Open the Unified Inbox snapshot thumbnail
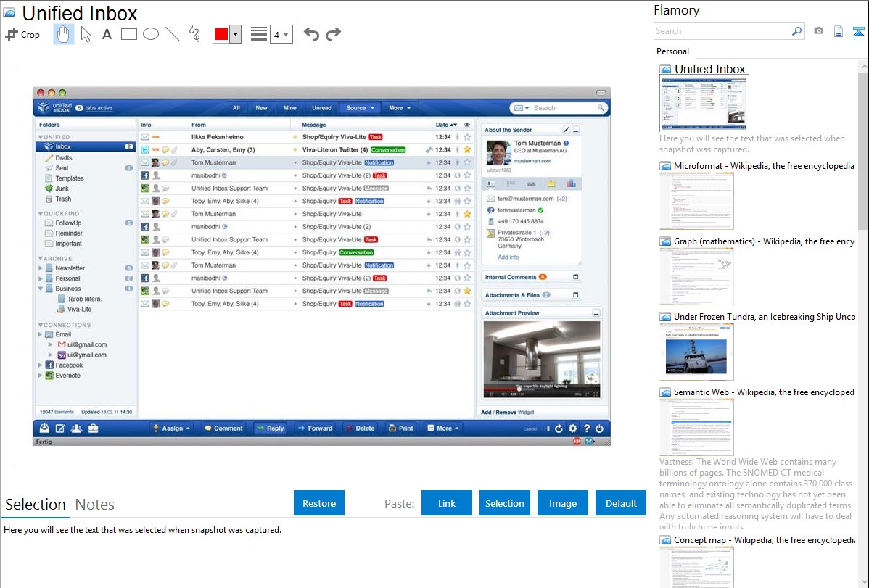 pyautogui.click(x=704, y=104)
